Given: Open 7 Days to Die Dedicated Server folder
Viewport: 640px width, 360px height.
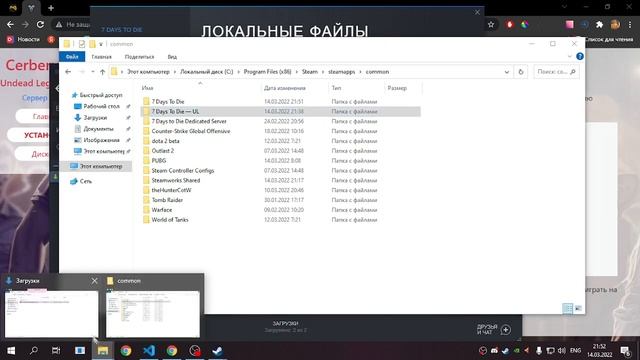Looking at the screenshot, I should [189, 121].
